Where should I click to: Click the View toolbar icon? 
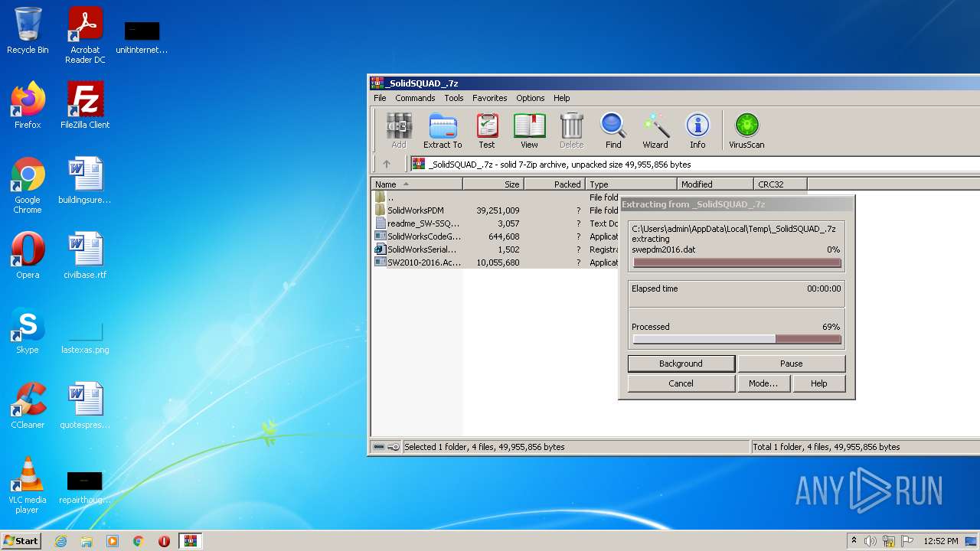pos(529,130)
